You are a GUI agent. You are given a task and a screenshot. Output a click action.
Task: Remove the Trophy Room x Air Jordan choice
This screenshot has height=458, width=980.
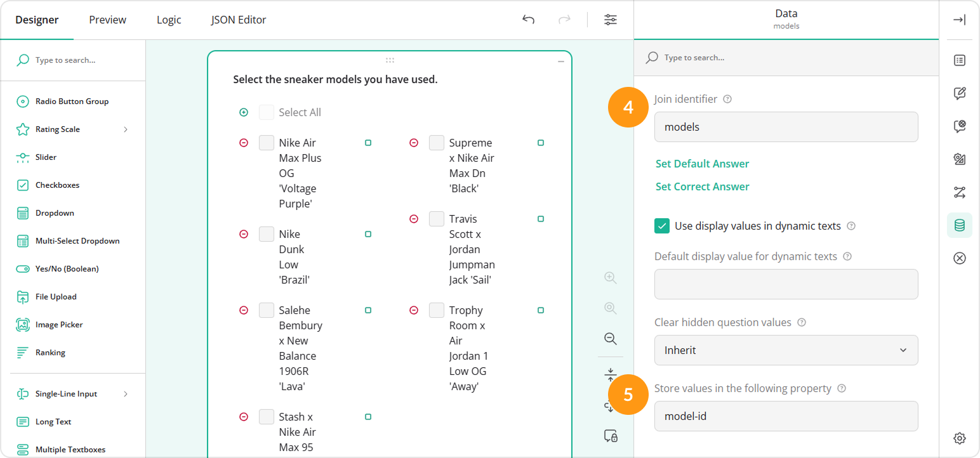[414, 310]
